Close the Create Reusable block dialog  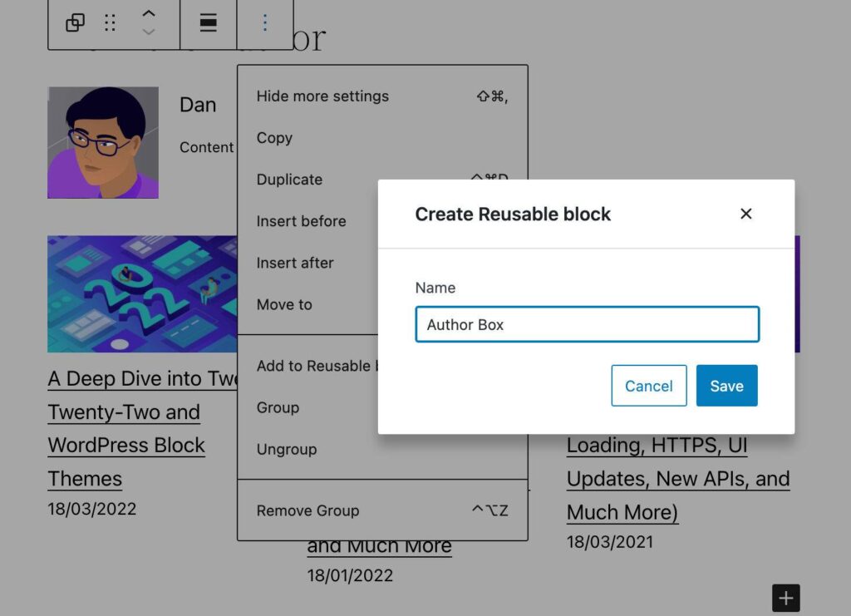point(745,214)
